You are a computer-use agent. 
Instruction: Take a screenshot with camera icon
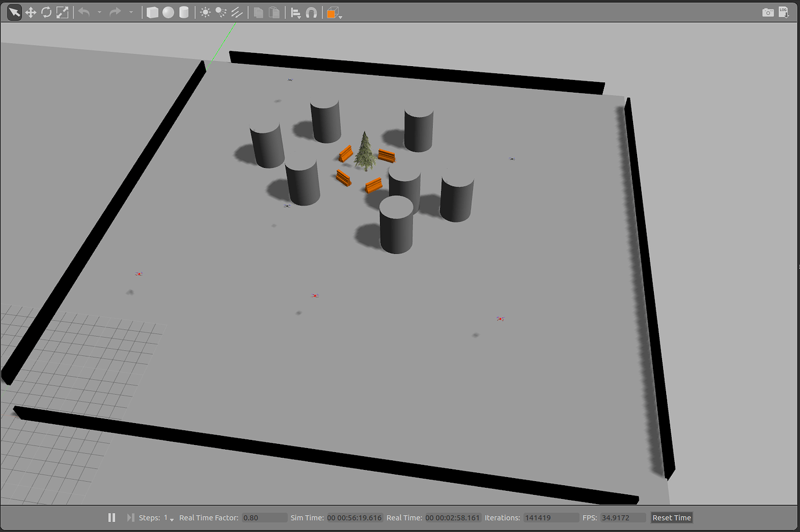(768, 12)
